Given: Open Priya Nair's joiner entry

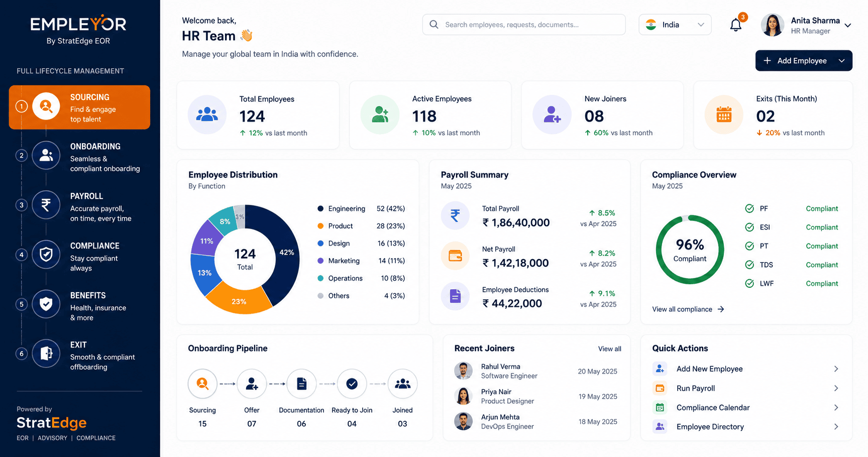Looking at the screenshot, I should [536, 396].
